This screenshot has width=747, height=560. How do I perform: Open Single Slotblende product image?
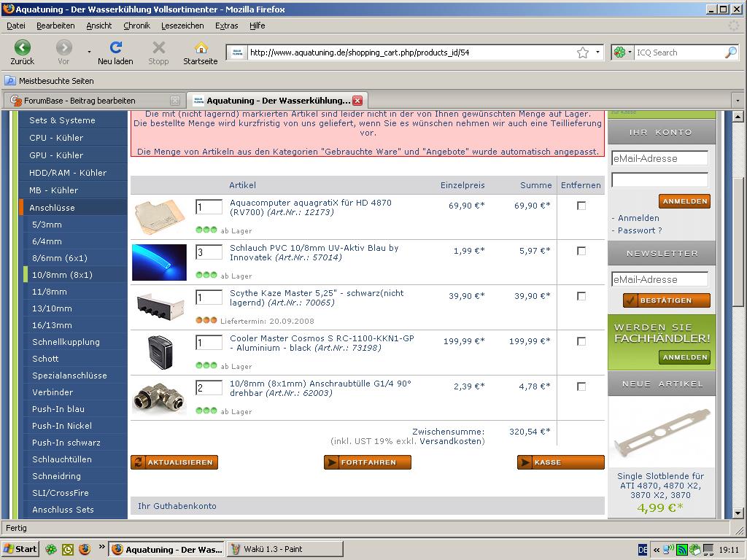661,432
